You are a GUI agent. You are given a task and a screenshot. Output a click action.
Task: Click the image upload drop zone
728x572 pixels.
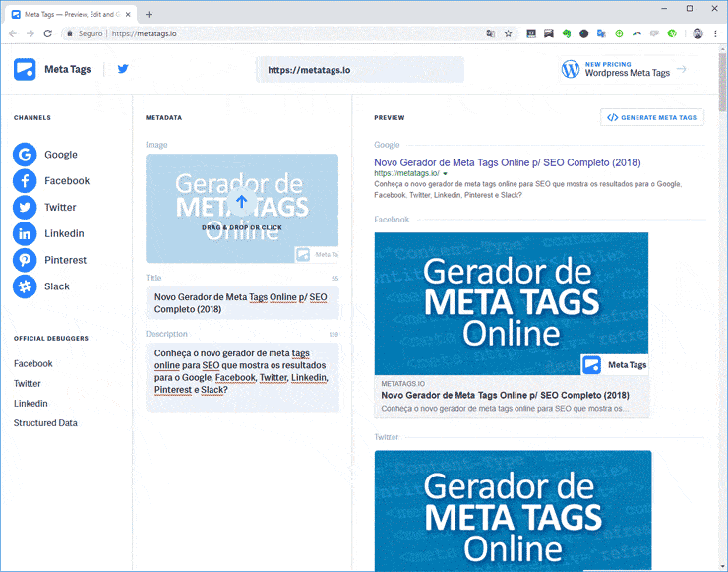tap(242, 208)
